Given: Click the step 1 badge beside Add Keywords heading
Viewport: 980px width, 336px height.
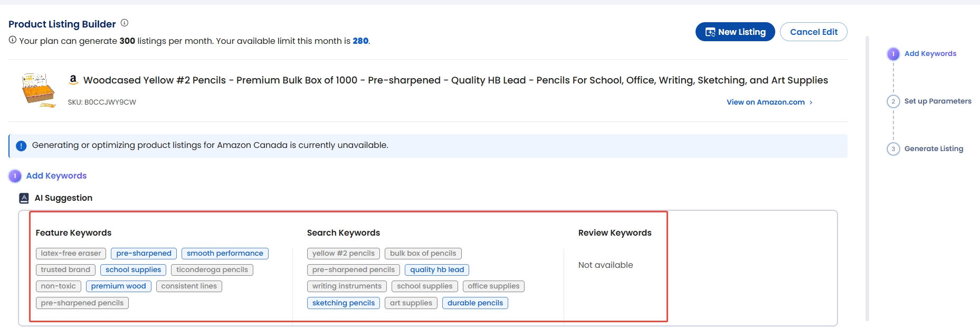Looking at the screenshot, I should (15, 176).
